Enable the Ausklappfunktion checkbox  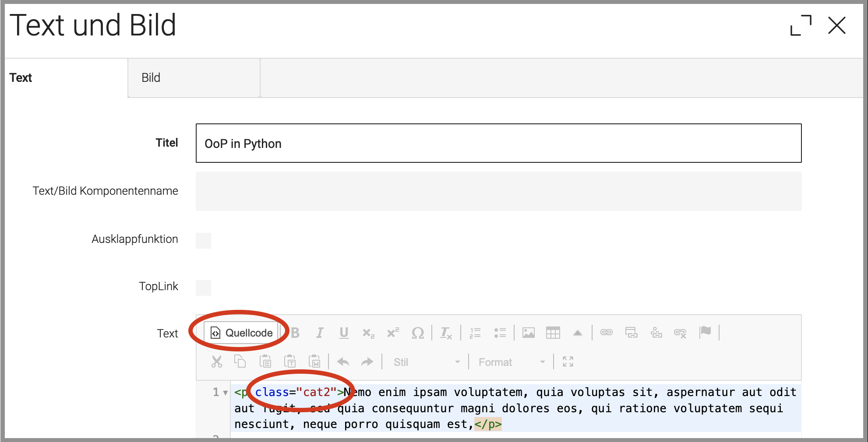pos(204,240)
